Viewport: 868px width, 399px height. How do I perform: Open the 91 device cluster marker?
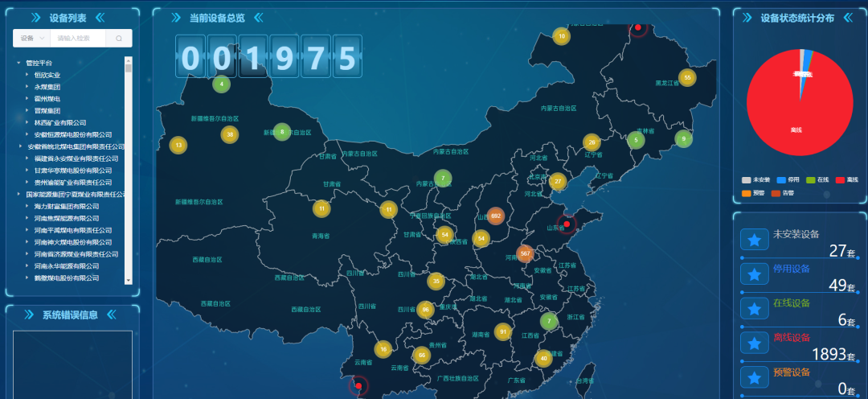point(503,331)
